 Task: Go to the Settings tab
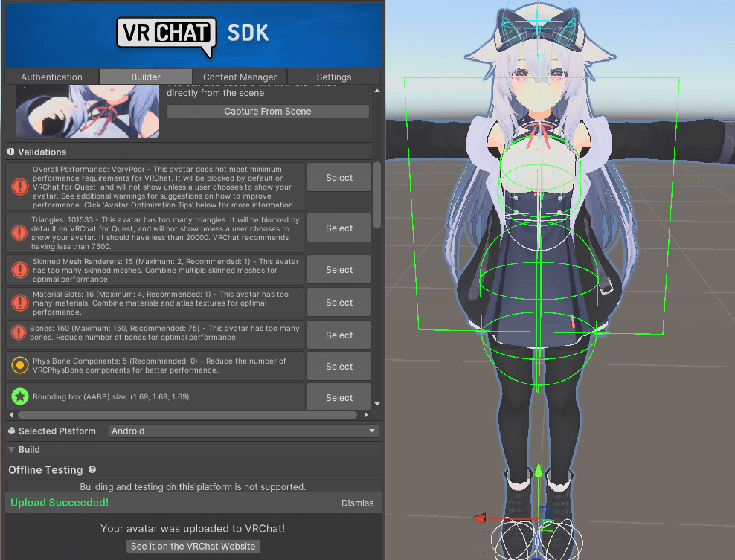[333, 77]
